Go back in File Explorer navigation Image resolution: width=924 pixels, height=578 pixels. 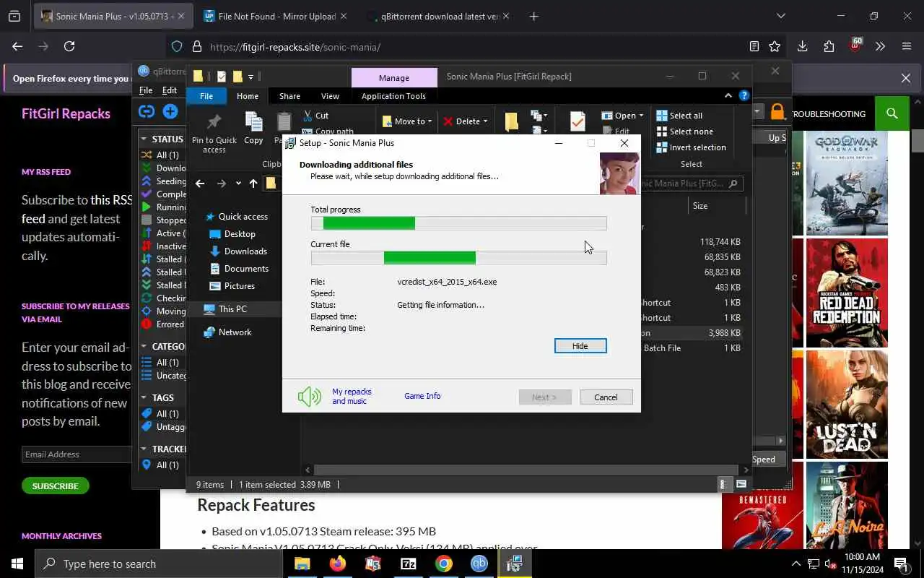200,184
